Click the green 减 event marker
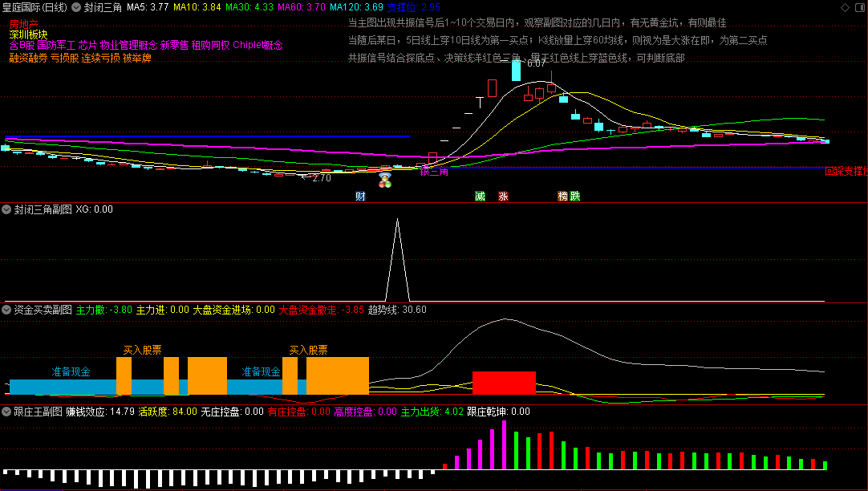 point(480,197)
